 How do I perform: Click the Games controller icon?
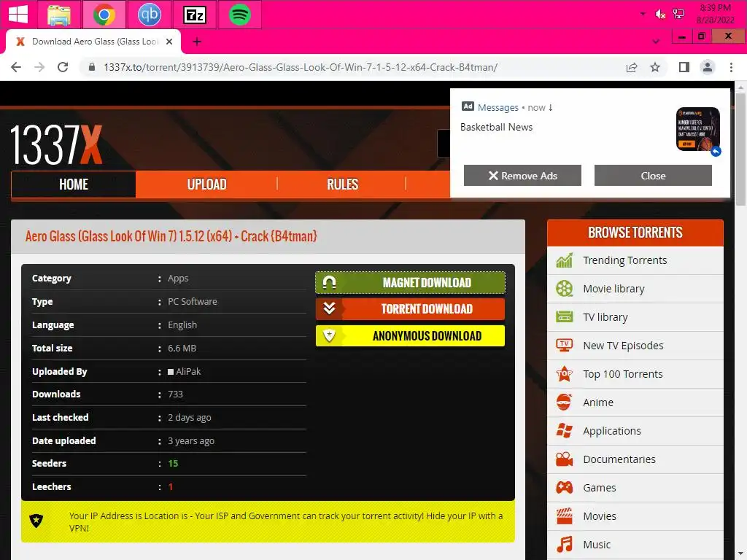tap(565, 488)
